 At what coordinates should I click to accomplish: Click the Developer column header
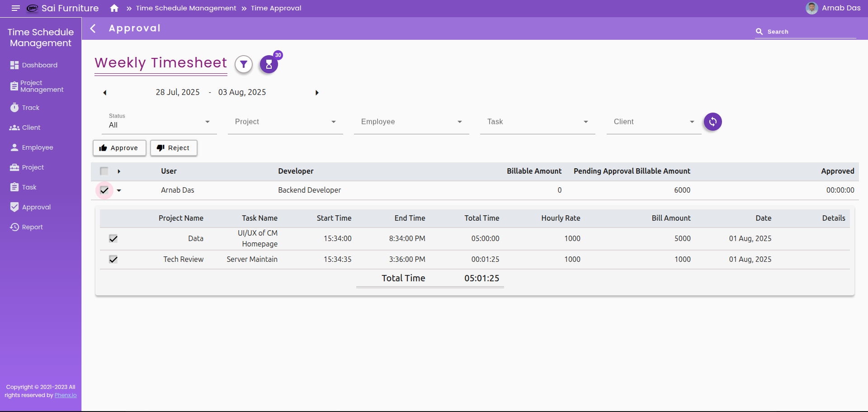(x=296, y=171)
